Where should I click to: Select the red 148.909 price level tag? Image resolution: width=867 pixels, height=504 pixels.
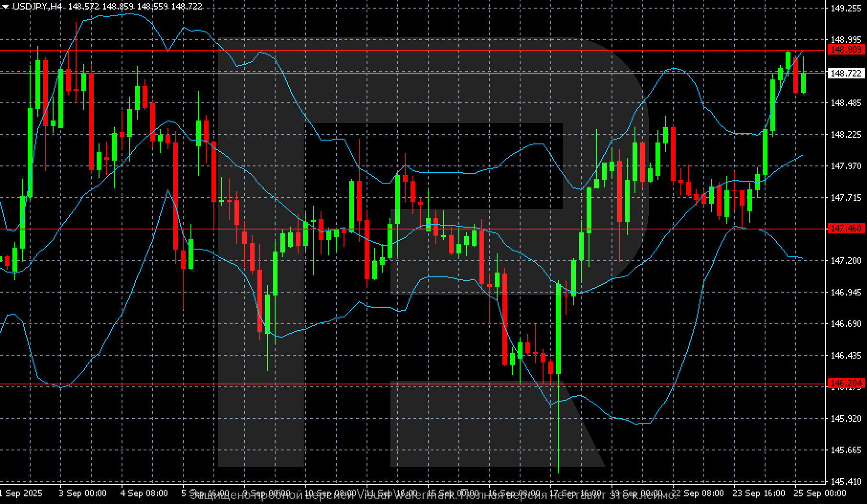click(846, 50)
